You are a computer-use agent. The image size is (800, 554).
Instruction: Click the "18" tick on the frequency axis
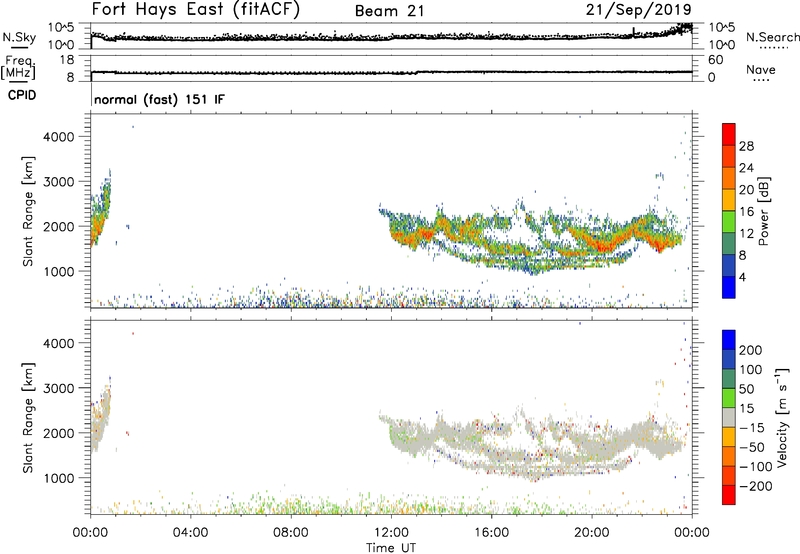[67, 60]
